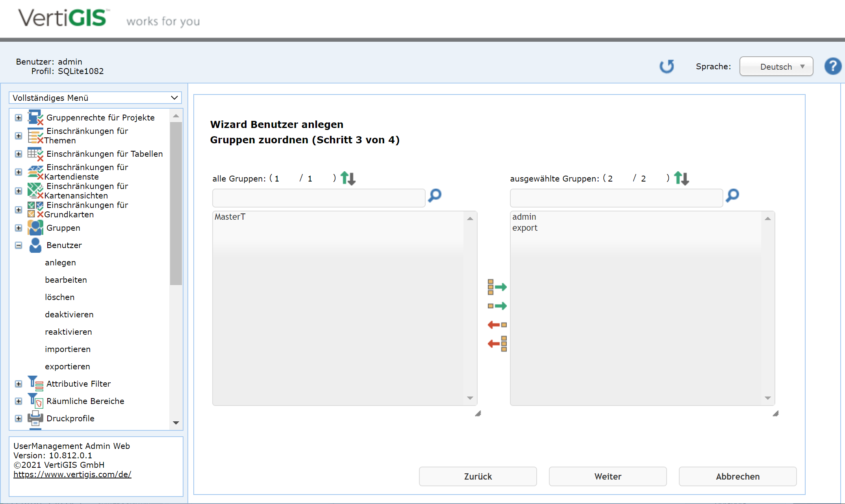
Task: Select MasterT in alle Gruppen list
Action: click(230, 217)
